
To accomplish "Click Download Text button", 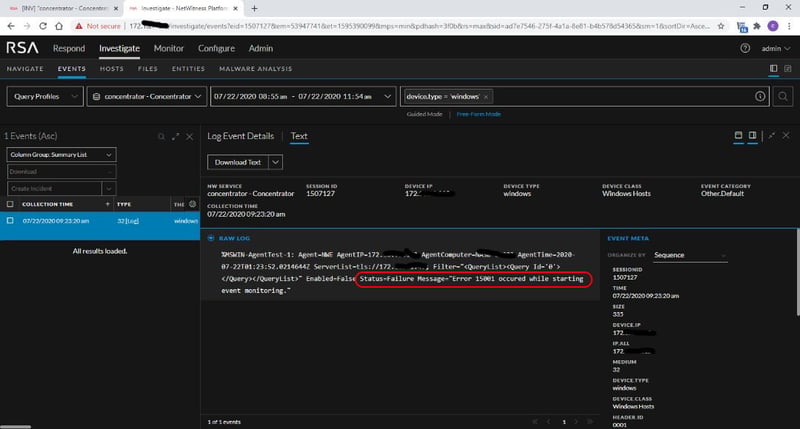I will tap(238, 162).
